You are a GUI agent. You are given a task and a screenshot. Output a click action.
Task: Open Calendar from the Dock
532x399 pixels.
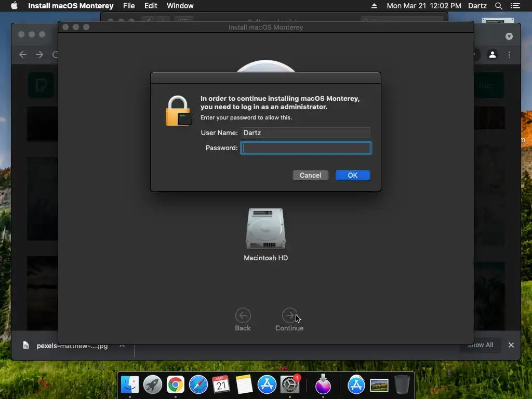point(221,385)
